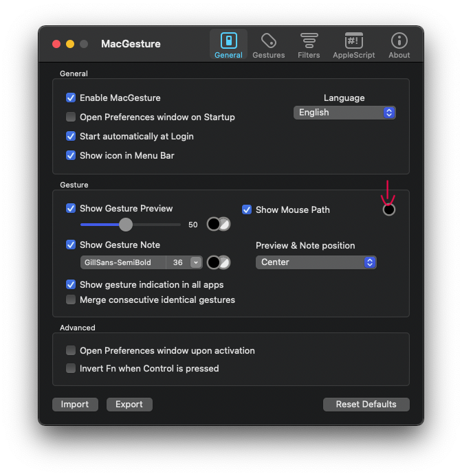462x476 pixels.
Task: Open the About tab
Action: pyautogui.click(x=399, y=45)
